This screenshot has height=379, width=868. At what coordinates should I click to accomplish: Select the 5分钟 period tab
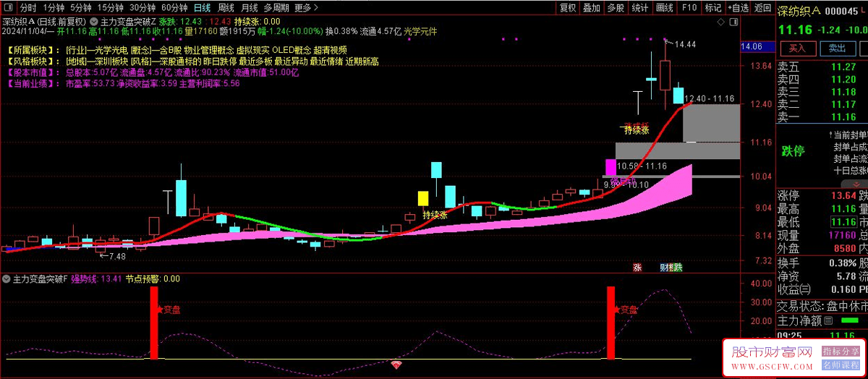(81, 8)
